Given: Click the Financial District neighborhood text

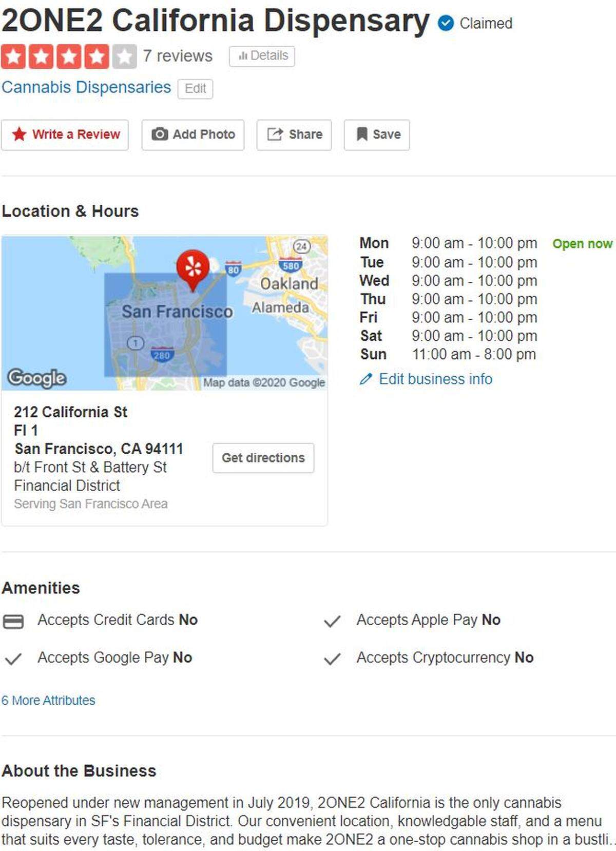Looking at the screenshot, I should [x=67, y=486].
